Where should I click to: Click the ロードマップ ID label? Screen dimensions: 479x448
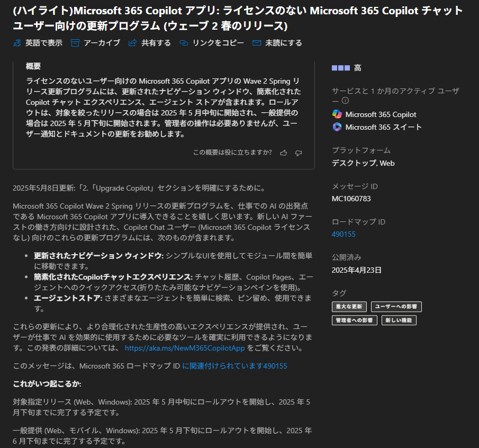click(x=359, y=222)
